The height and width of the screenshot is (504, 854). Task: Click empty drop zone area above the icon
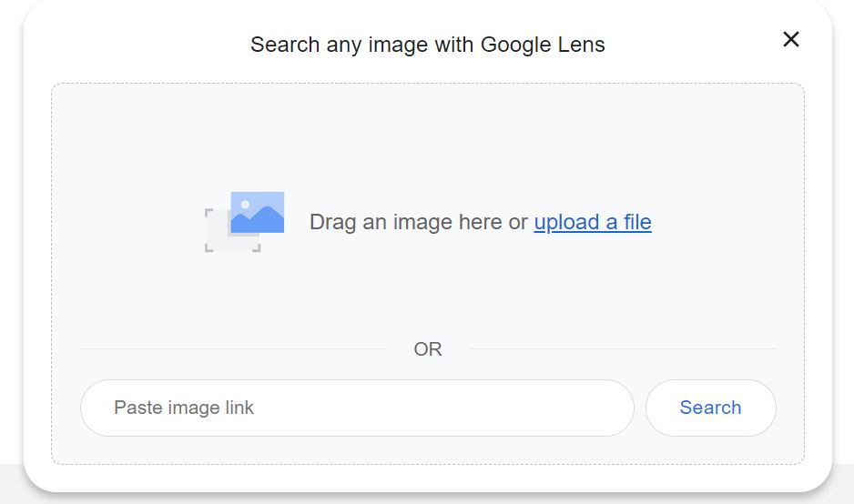[x=428, y=136]
